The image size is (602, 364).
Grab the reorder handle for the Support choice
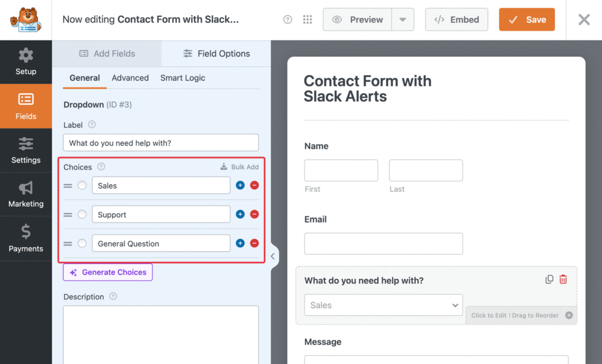(68, 215)
